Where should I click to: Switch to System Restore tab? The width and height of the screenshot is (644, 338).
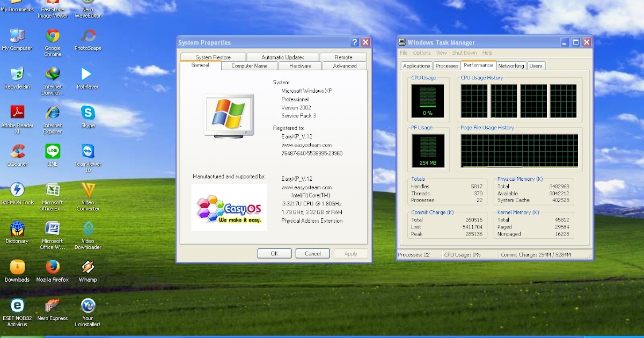pyautogui.click(x=213, y=57)
